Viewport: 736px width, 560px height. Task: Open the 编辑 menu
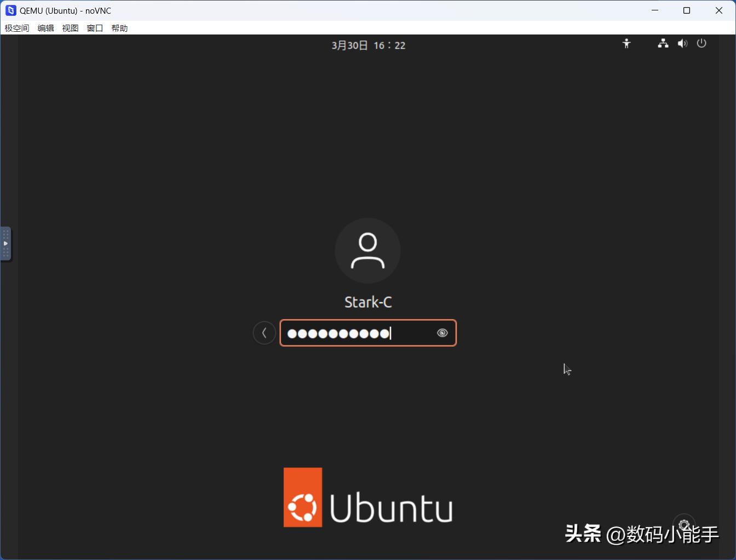45,28
